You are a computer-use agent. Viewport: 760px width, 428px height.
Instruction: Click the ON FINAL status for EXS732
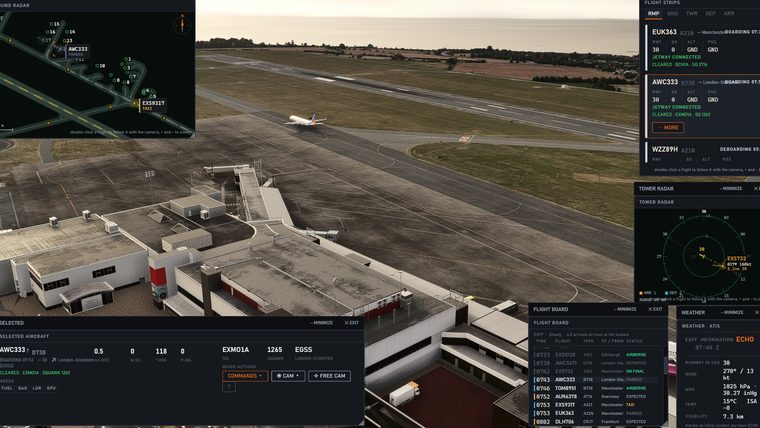(x=635, y=371)
